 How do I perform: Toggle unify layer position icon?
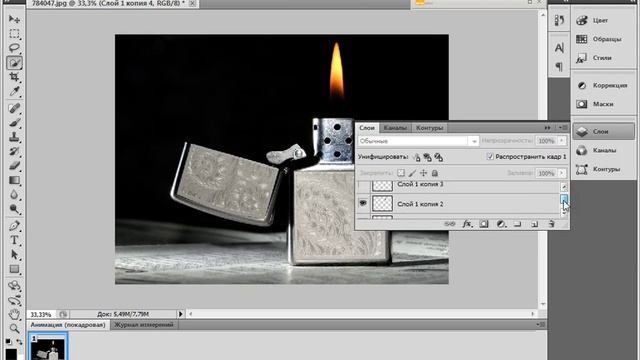[x=416, y=157]
